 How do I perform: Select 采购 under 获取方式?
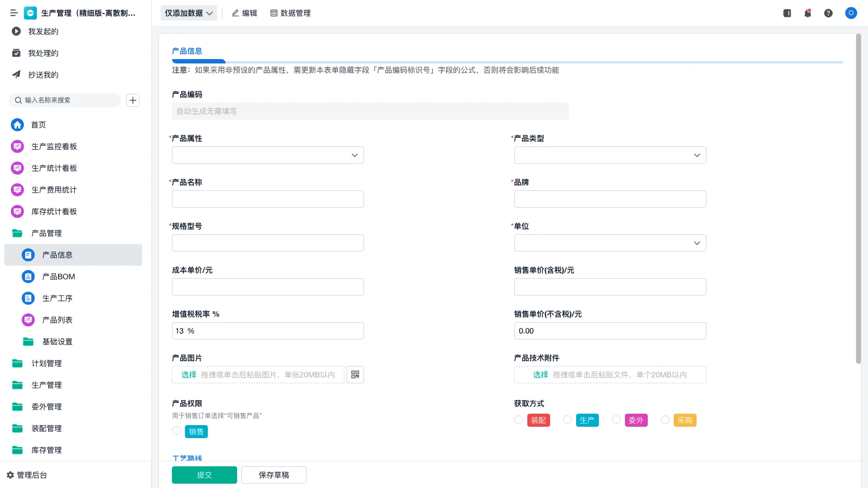click(665, 420)
